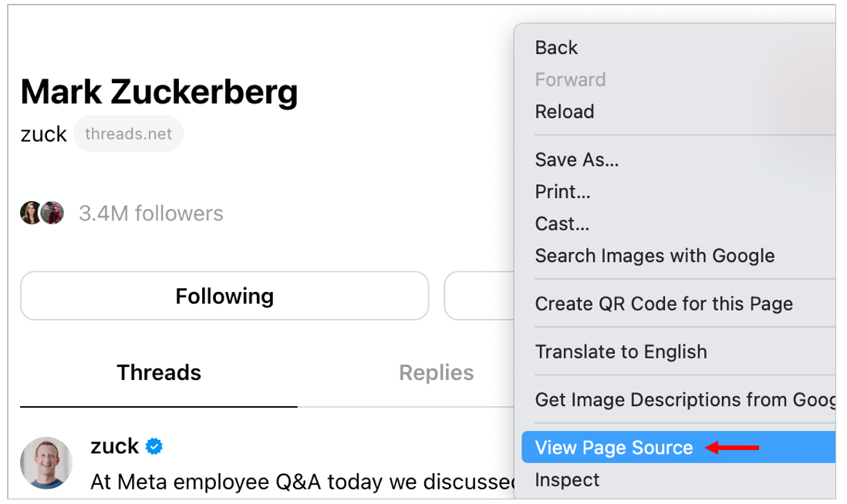Click the second follower avatar
Viewport: 847px width, 504px height.
coord(52,213)
